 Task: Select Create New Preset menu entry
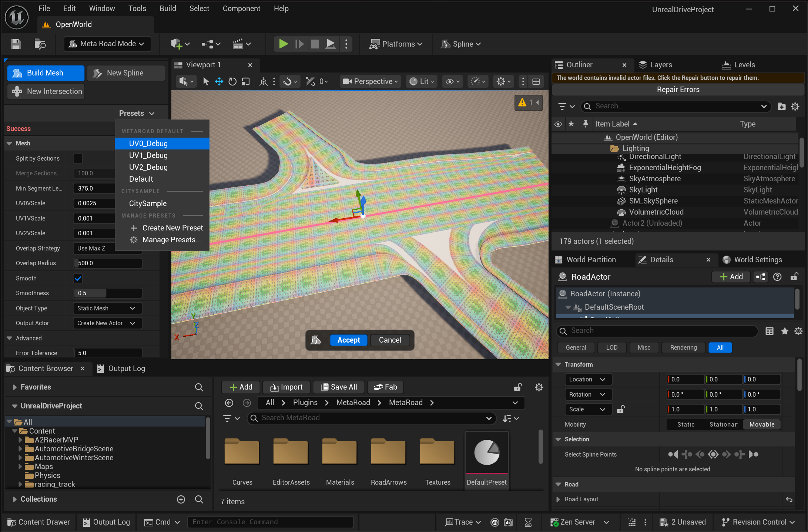tap(162, 228)
